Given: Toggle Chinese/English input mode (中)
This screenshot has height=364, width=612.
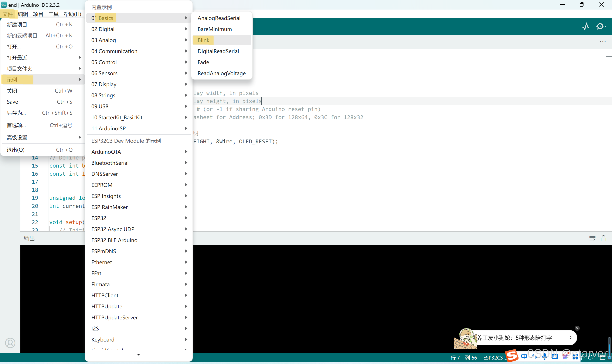Looking at the screenshot, I should click(x=524, y=356).
